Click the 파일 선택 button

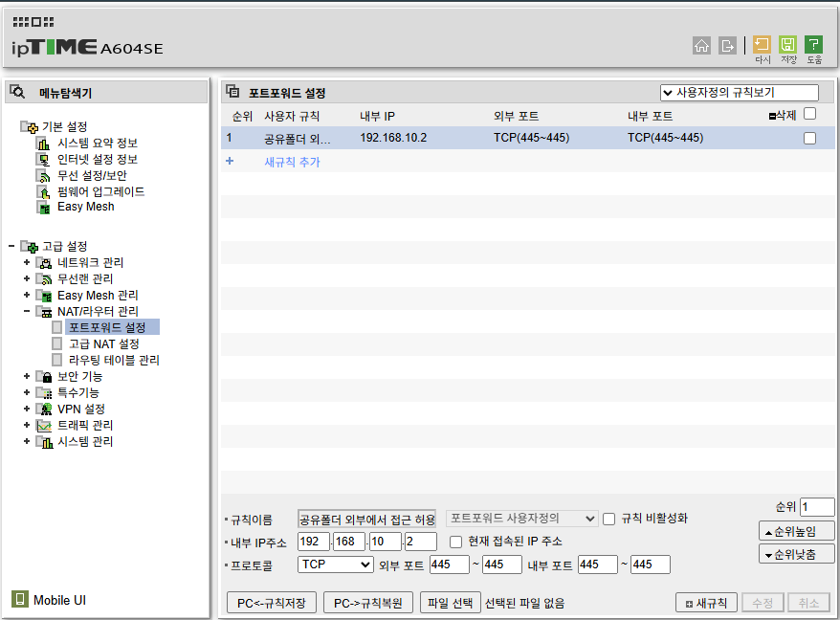click(450, 603)
